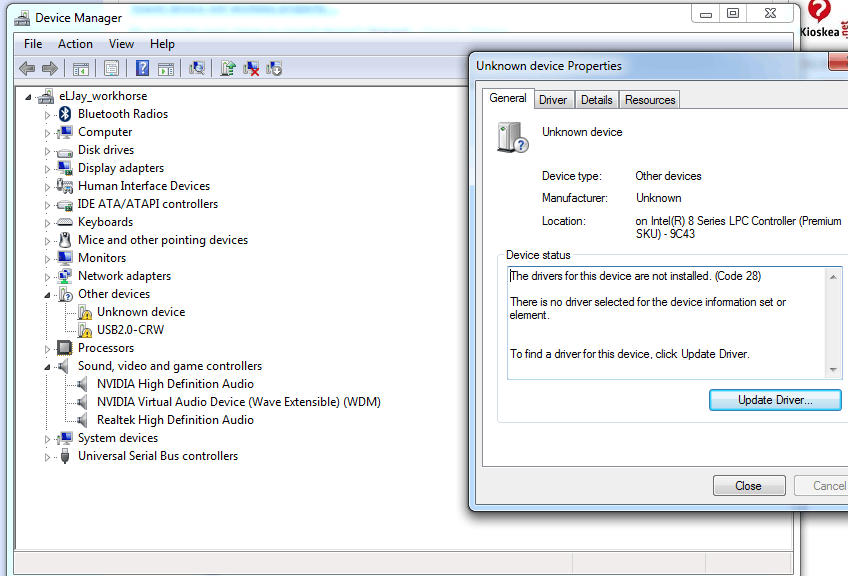Expand the System devices node
The width and height of the screenshot is (853, 577).
pos(47,439)
